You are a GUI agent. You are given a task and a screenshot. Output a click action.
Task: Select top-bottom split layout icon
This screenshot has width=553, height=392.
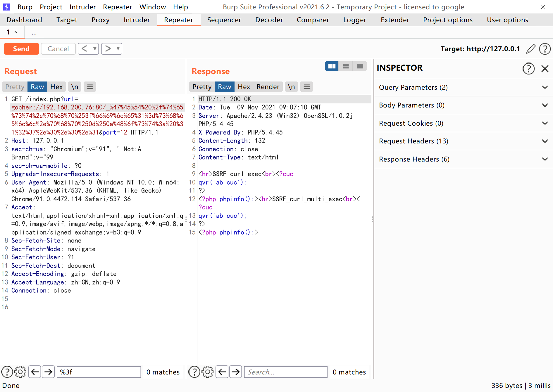click(346, 66)
